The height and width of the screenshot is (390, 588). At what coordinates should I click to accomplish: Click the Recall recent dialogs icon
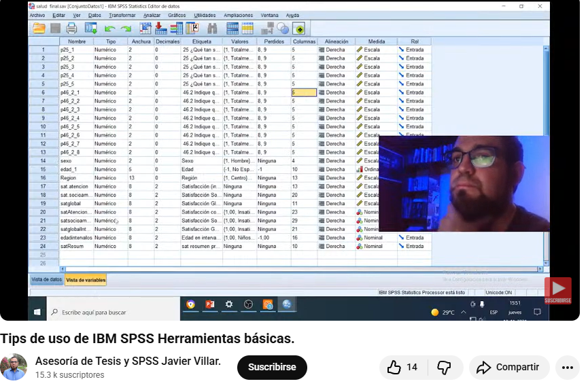90,29
